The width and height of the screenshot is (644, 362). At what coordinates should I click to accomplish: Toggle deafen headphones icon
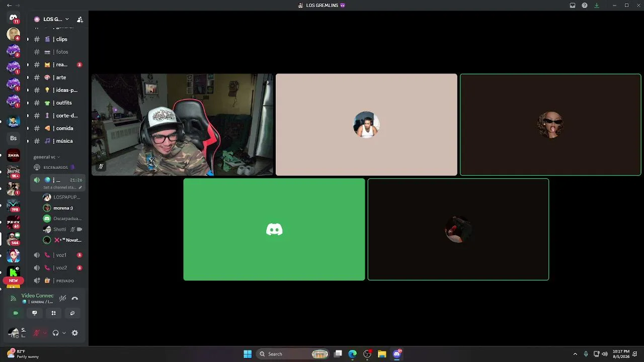pos(55,333)
